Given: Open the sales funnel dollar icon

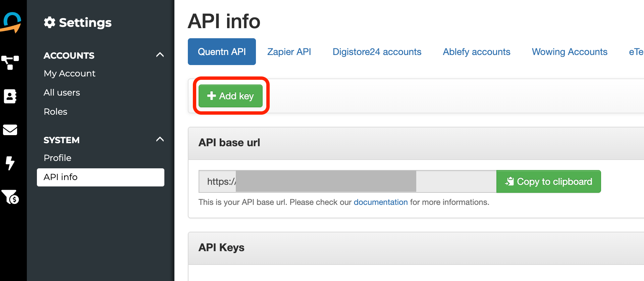Looking at the screenshot, I should tap(10, 197).
